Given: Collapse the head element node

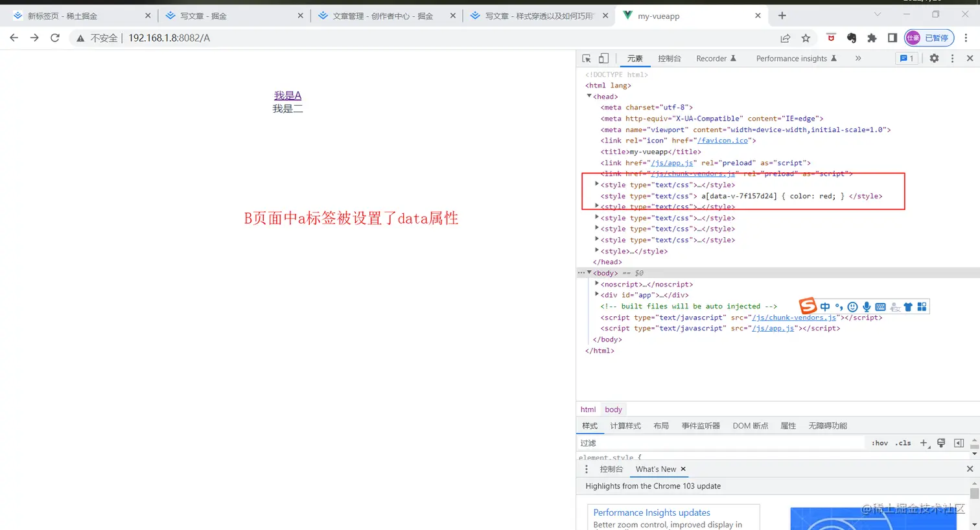Looking at the screenshot, I should click(x=589, y=96).
